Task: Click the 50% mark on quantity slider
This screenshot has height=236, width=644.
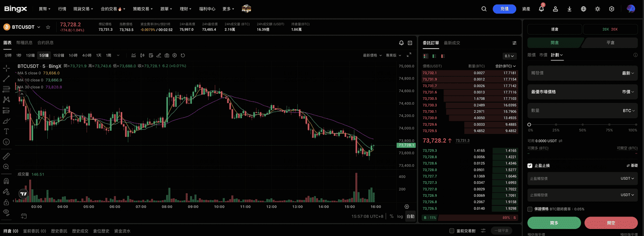Action: pos(583,124)
